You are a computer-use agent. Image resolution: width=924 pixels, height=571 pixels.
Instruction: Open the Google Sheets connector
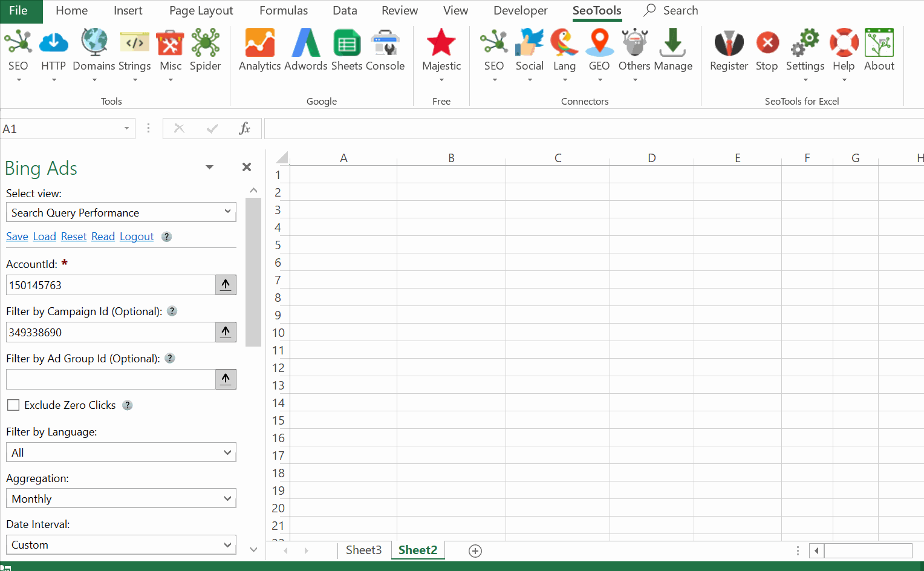pyautogui.click(x=347, y=42)
